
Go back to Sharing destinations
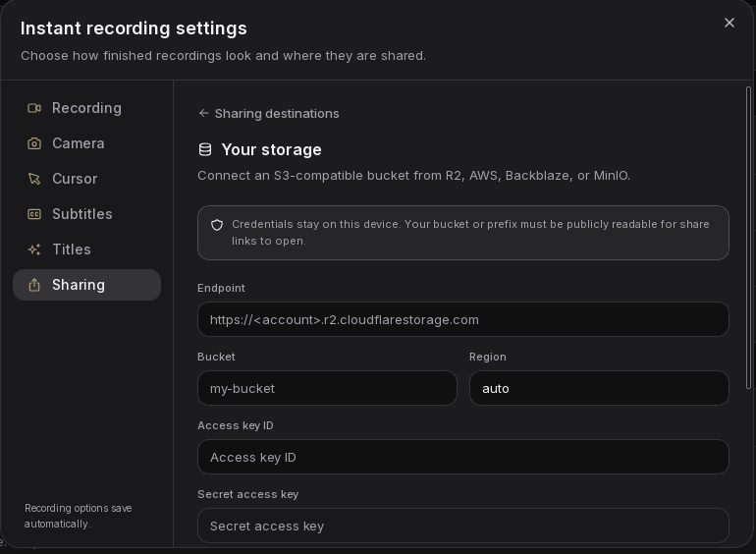point(269,113)
